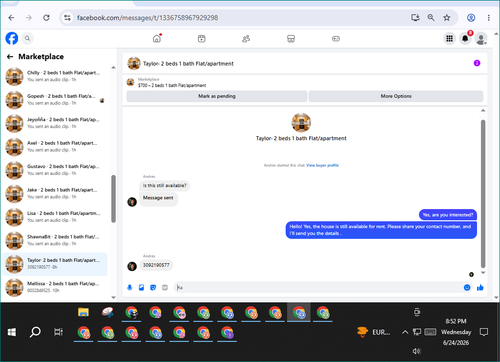The width and height of the screenshot is (500, 362).
Task: Open the account profile menu
Action: click(481, 39)
